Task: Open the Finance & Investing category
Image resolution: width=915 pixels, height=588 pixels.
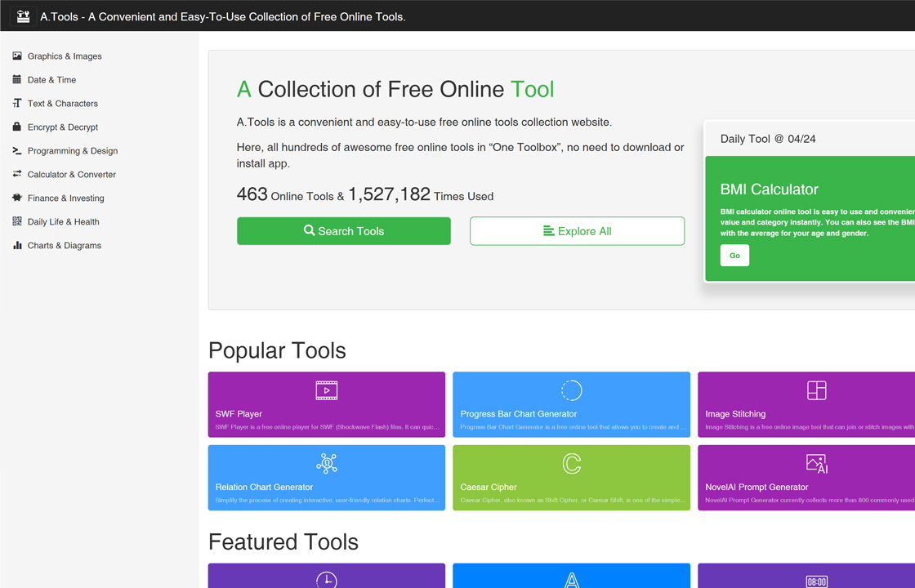Action: point(65,198)
